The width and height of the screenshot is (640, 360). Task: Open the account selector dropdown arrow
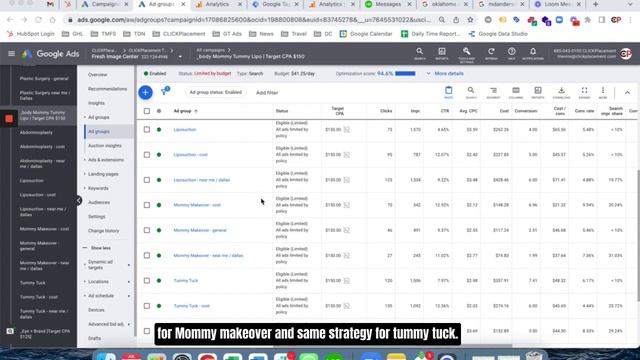coord(180,57)
